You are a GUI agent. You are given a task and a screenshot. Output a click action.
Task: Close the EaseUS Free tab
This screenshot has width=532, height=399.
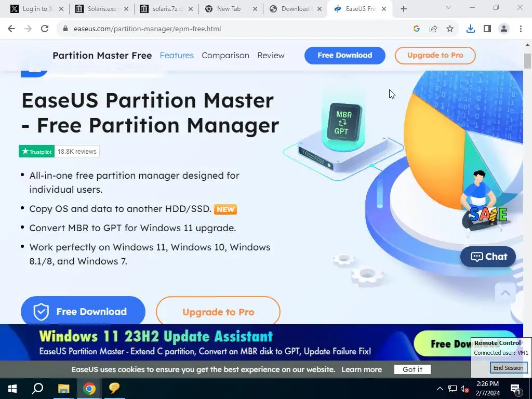point(384,9)
